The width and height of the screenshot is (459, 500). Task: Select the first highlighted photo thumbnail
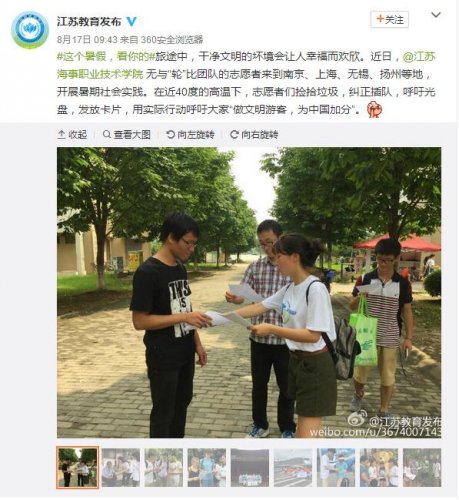pyautogui.click(x=78, y=468)
